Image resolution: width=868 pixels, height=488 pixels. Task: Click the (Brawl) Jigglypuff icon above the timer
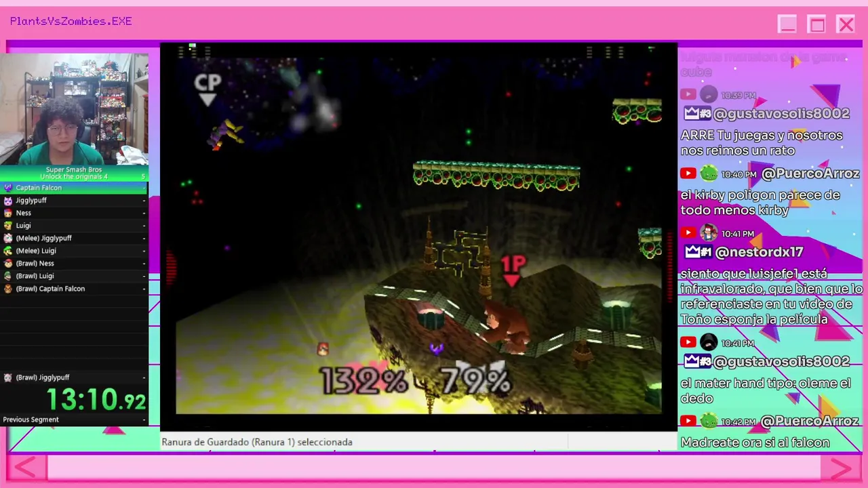click(8, 378)
